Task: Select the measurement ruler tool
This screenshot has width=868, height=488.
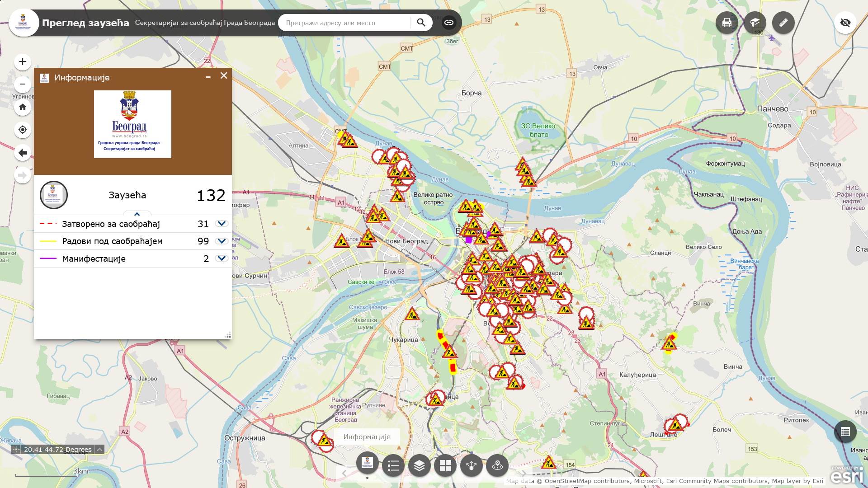Action: coord(783,22)
